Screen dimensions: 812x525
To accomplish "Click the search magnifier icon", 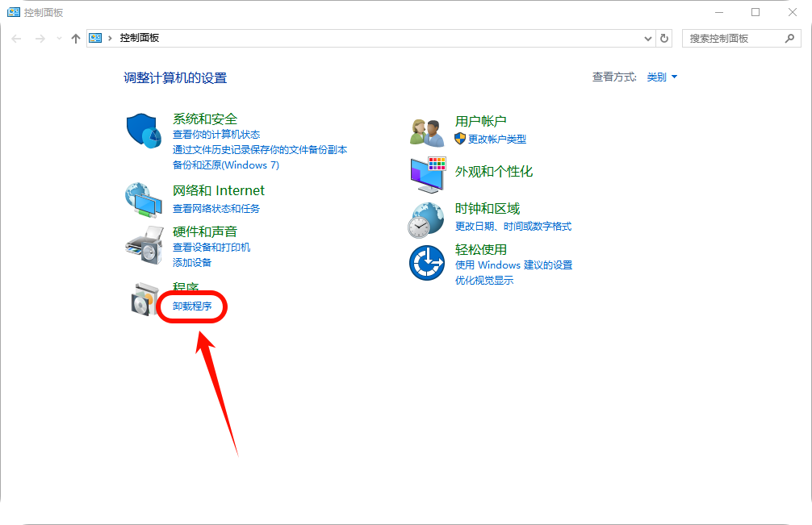I will point(789,38).
